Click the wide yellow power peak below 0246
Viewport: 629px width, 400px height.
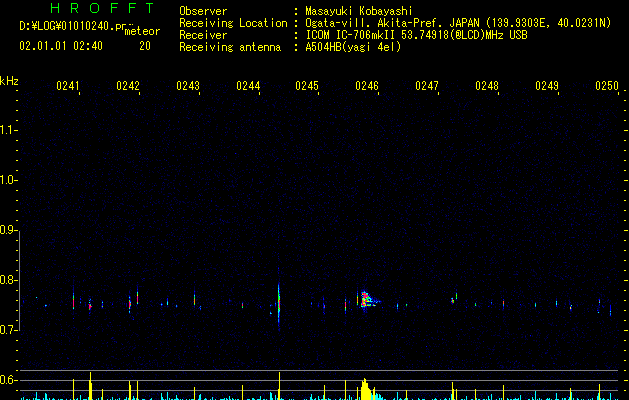367,389
